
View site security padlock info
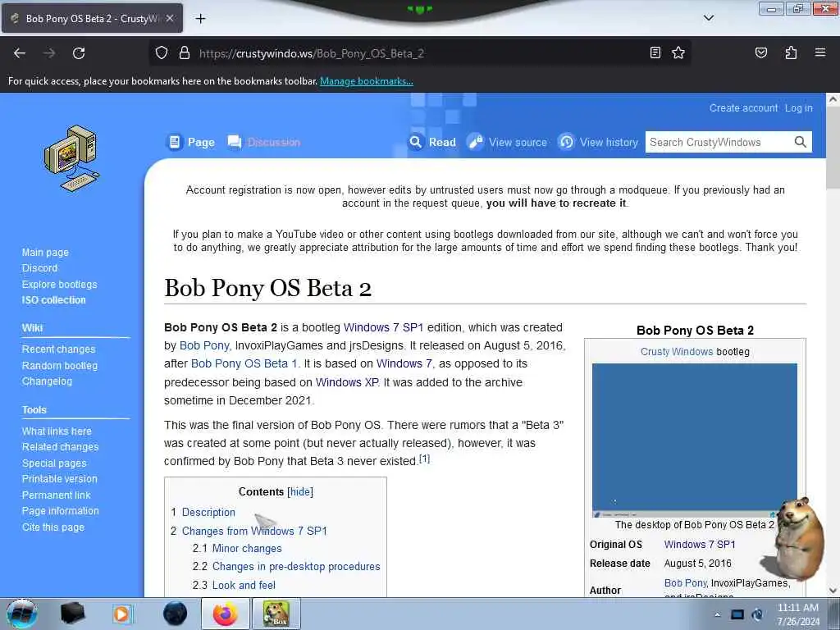click(185, 53)
